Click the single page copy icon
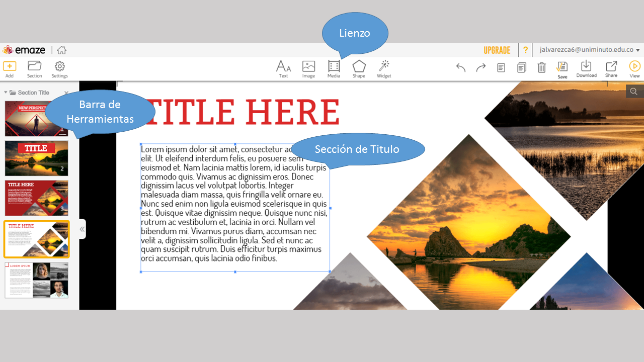 501,67
